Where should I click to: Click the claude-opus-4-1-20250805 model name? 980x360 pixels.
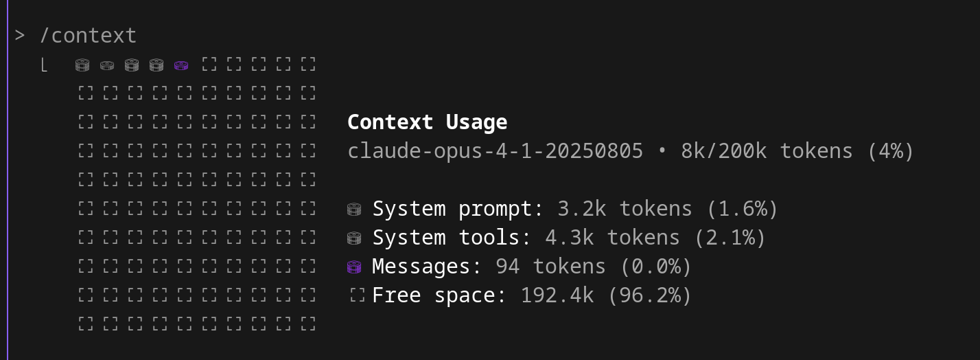495,151
